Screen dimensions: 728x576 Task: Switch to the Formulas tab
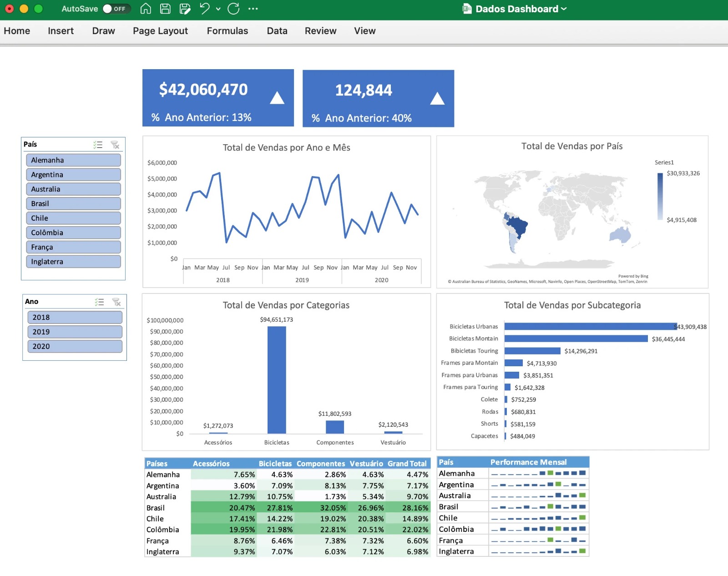coord(227,31)
